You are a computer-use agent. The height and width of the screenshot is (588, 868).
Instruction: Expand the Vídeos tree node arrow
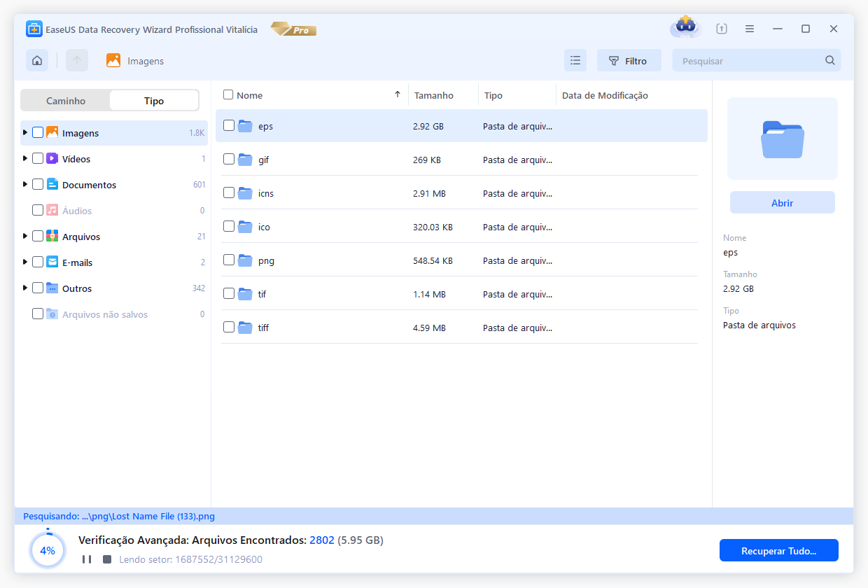point(25,158)
